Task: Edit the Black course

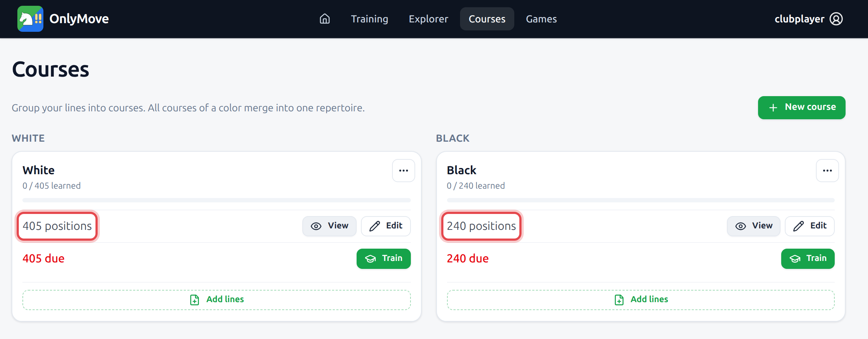Action: 810,226
